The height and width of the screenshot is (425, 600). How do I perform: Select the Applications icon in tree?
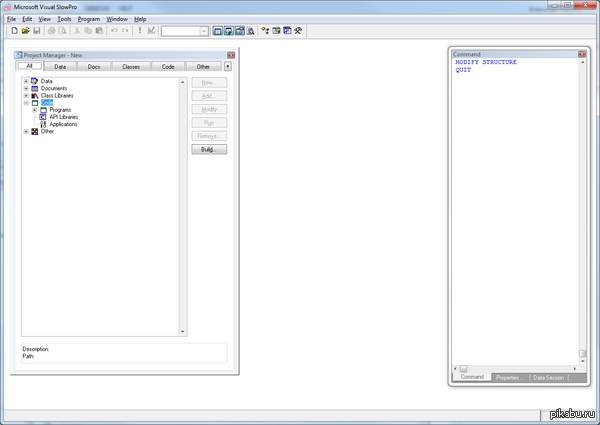43,124
